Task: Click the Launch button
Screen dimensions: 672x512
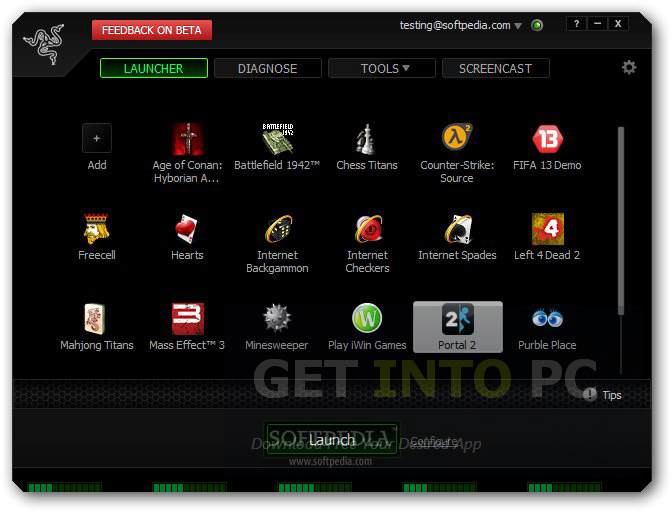Action: coord(332,440)
